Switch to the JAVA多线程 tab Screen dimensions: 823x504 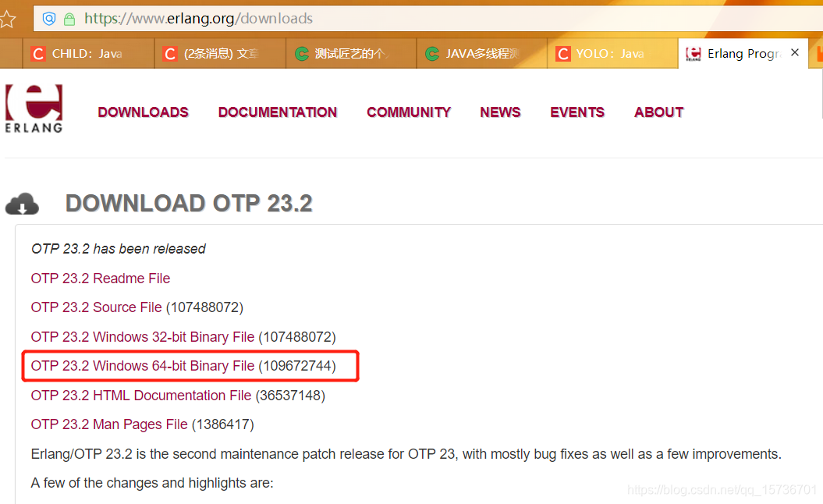point(482,54)
